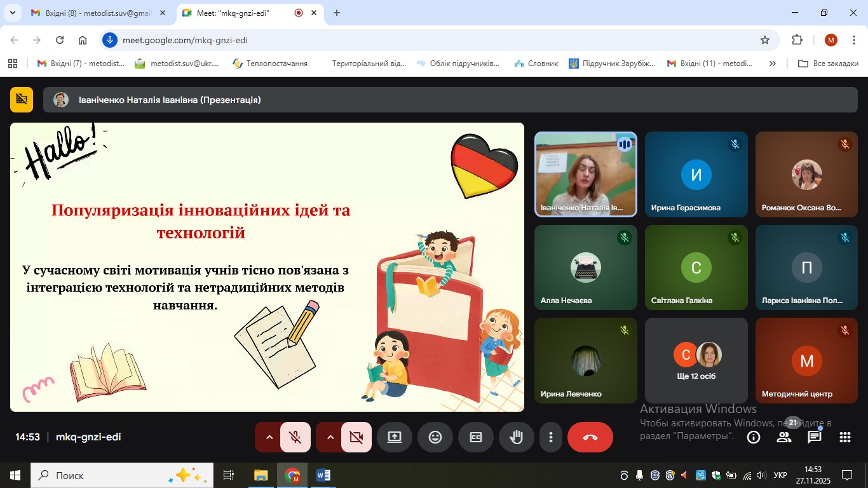Image resolution: width=868 pixels, height=488 pixels.
Task: Open the activities grid icon
Action: (845, 437)
